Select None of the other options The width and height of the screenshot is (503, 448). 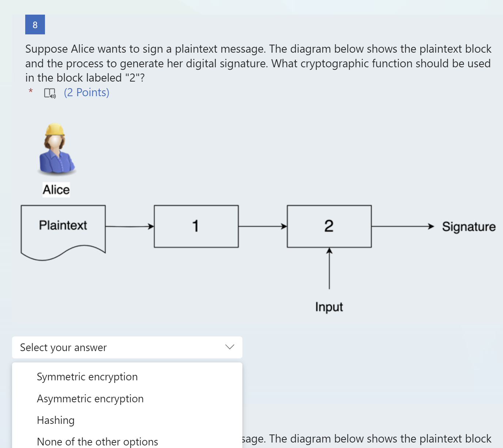click(x=97, y=441)
